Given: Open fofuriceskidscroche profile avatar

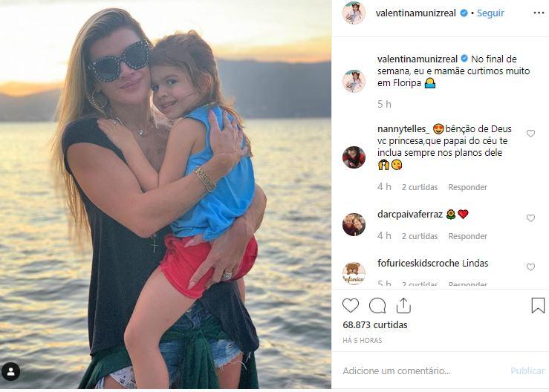Looking at the screenshot, I should 354,273.
